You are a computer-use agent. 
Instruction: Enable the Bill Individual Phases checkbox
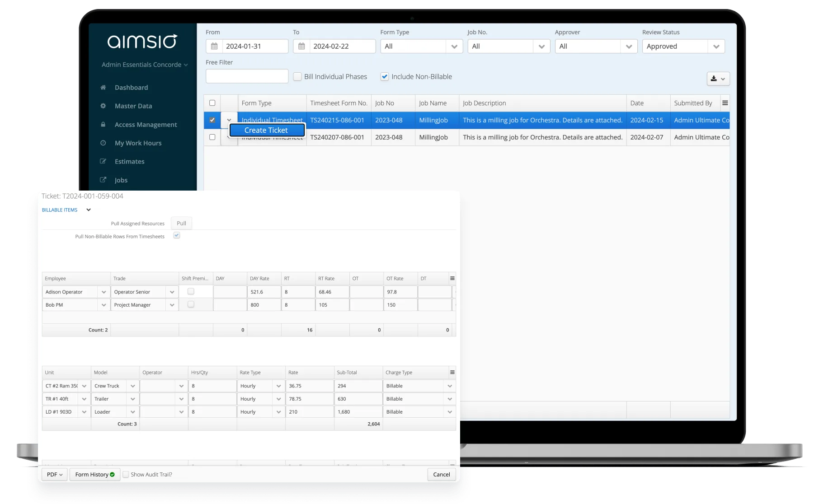[x=297, y=76]
